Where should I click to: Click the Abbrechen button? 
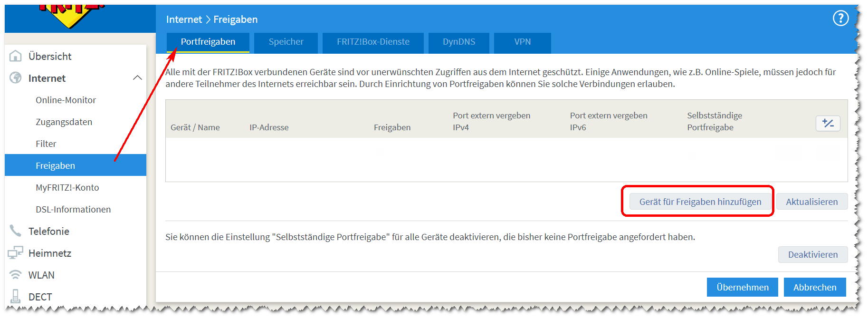click(815, 287)
